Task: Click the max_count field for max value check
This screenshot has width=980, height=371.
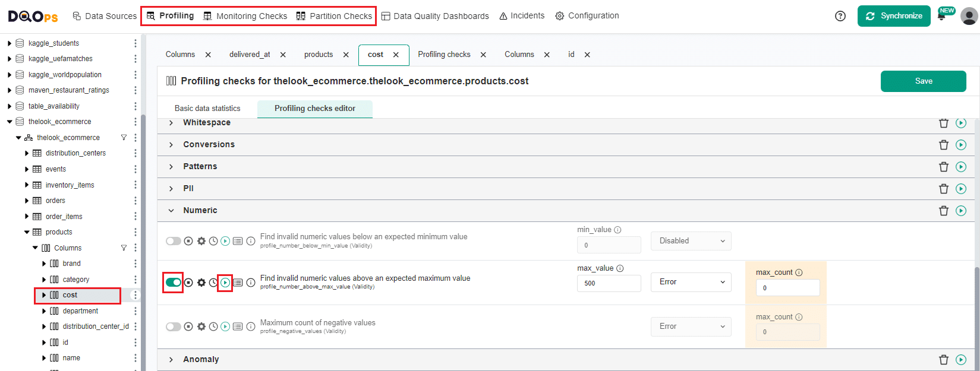Action: point(788,288)
